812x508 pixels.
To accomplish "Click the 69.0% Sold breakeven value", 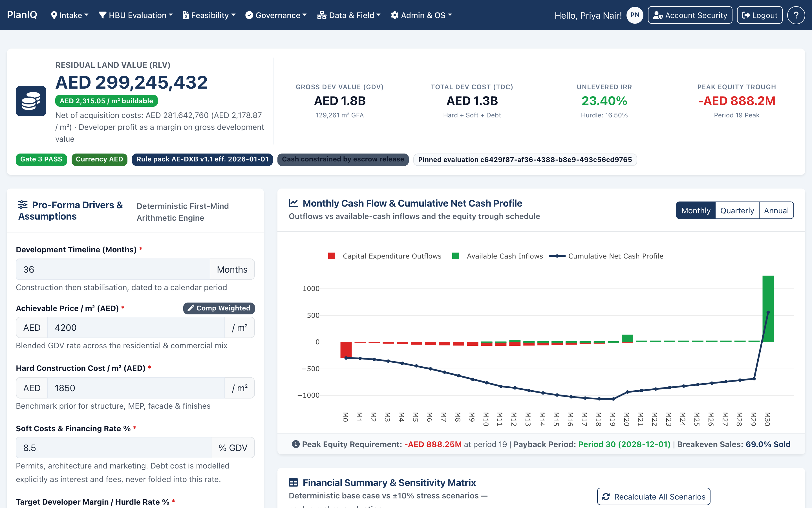I will (x=768, y=444).
